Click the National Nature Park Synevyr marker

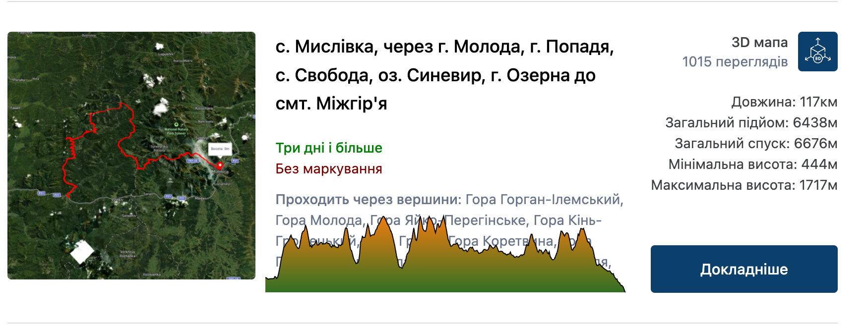[x=176, y=125]
